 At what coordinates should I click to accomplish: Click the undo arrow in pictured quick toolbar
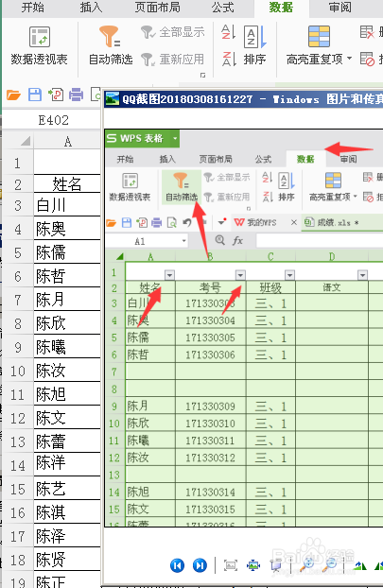click(x=187, y=222)
